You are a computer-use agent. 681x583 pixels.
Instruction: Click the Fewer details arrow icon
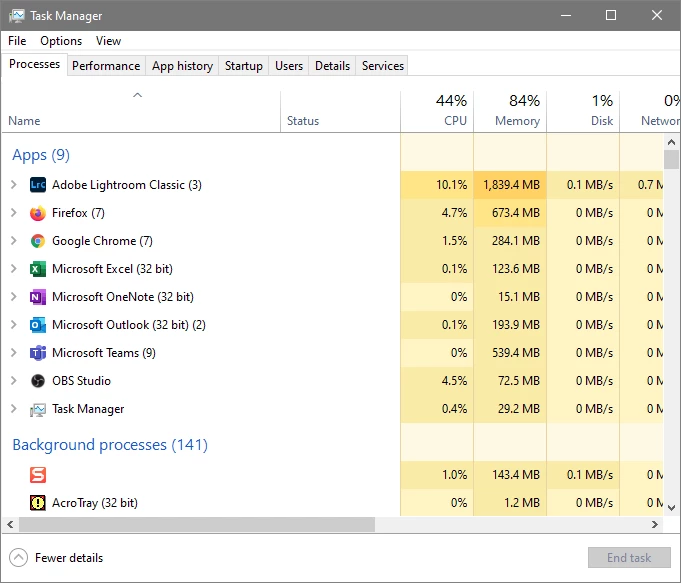click(19, 558)
